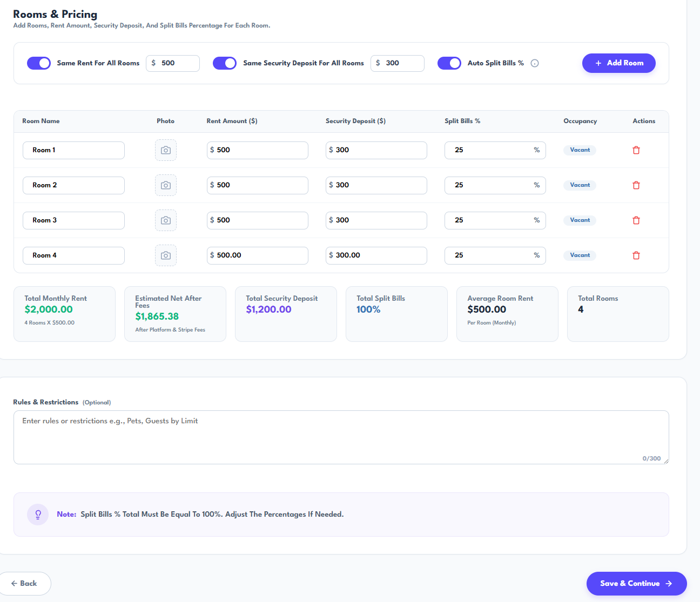
Task: Edit the shared rent amount field
Action: [x=173, y=63]
